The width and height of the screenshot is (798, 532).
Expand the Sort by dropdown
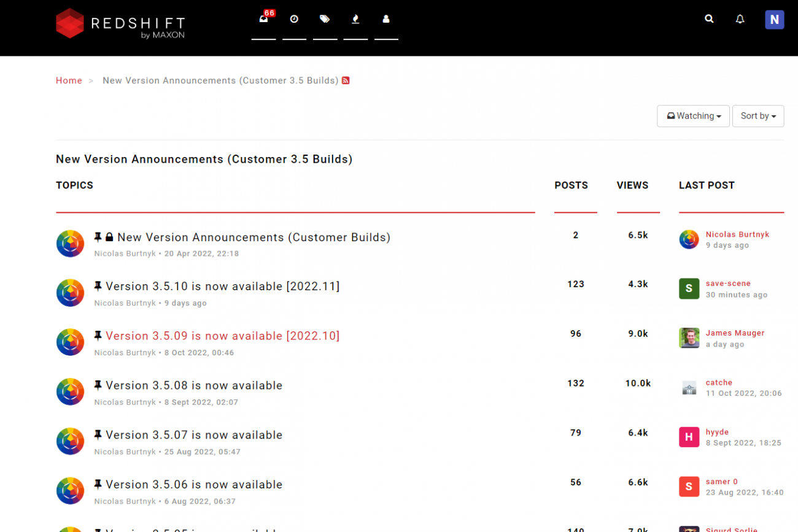click(757, 116)
